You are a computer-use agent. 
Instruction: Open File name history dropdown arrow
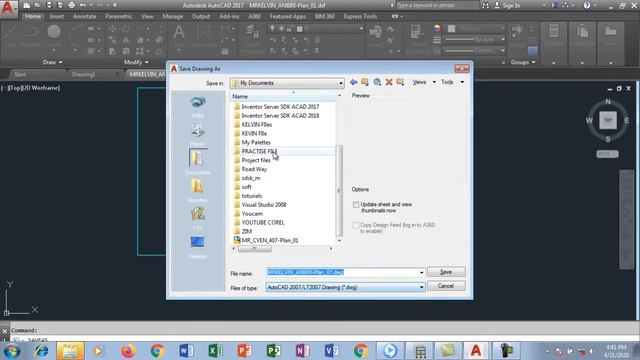coord(421,272)
